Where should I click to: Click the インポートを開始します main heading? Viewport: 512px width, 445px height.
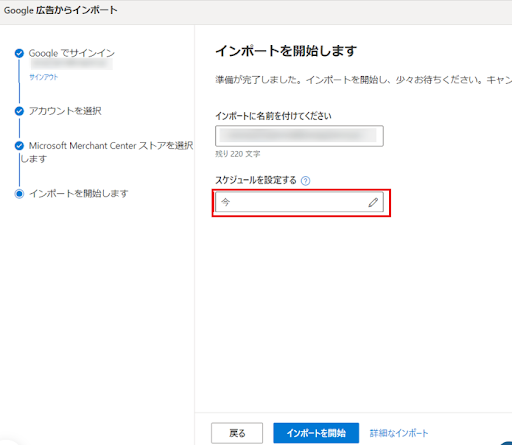coord(286,51)
